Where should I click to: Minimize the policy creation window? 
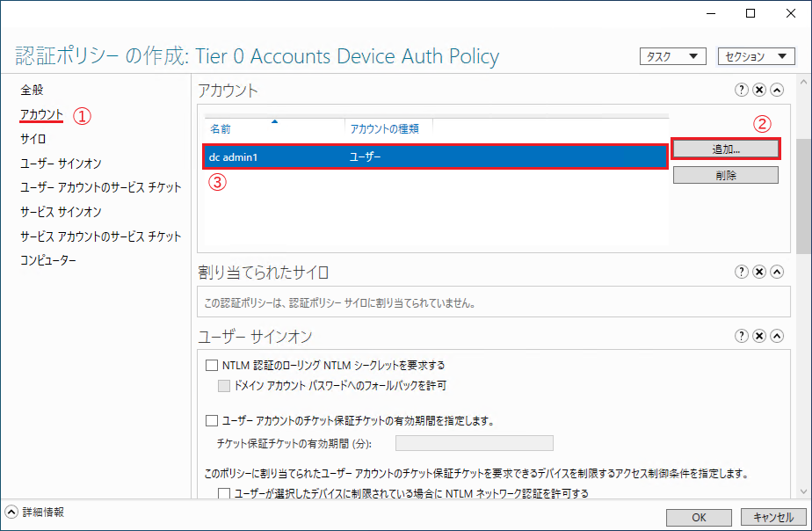click(710, 13)
